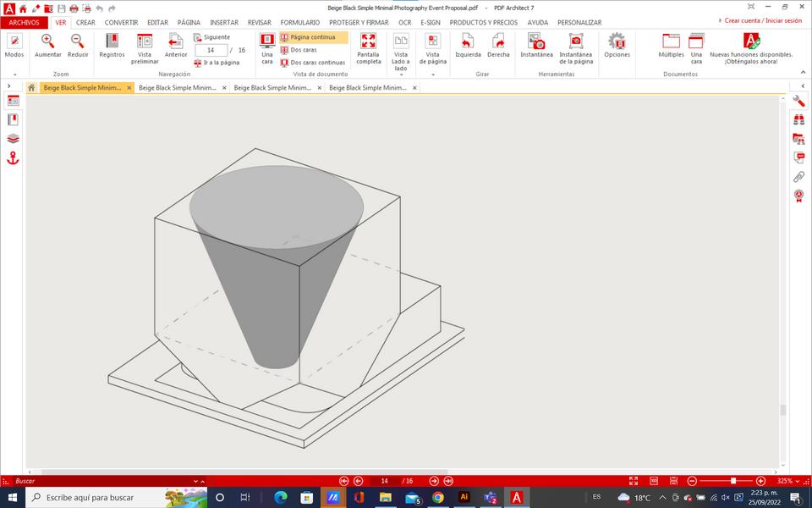Open the ARCHIVOS menu
Viewport: 812px width, 508px height.
[x=24, y=22]
